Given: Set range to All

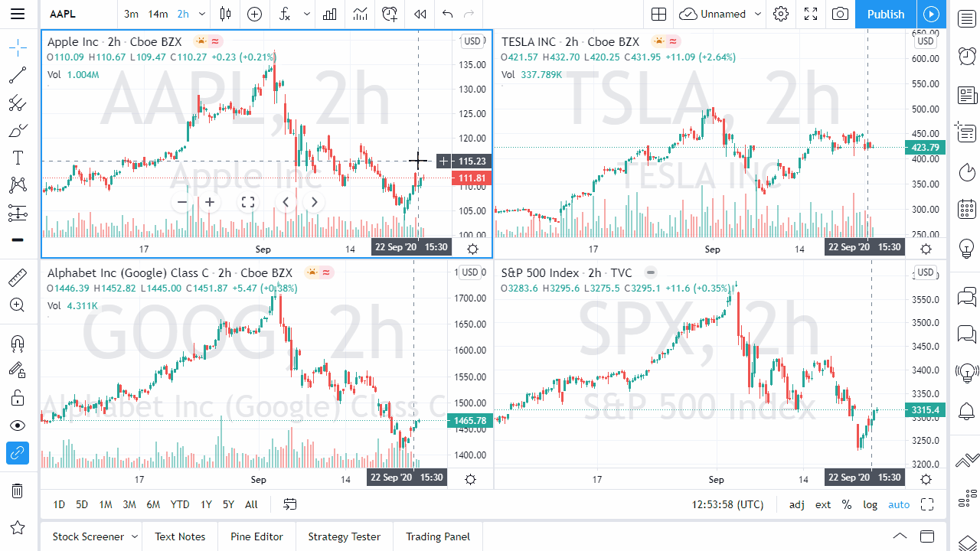Looking at the screenshot, I should click(x=251, y=504).
